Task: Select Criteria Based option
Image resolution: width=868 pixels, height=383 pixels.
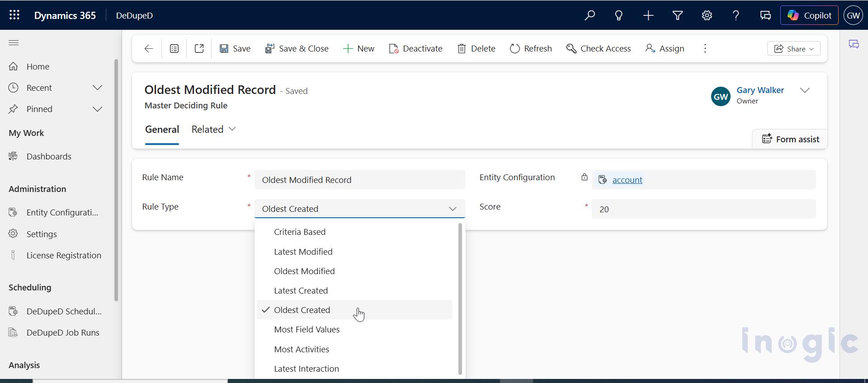Action: click(x=354, y=232)
